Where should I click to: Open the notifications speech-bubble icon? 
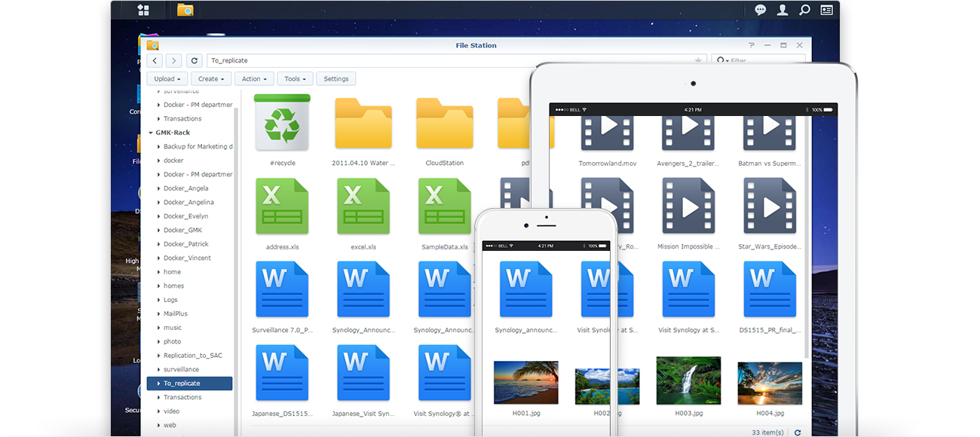pyautogui.click(x=761, y=10)
